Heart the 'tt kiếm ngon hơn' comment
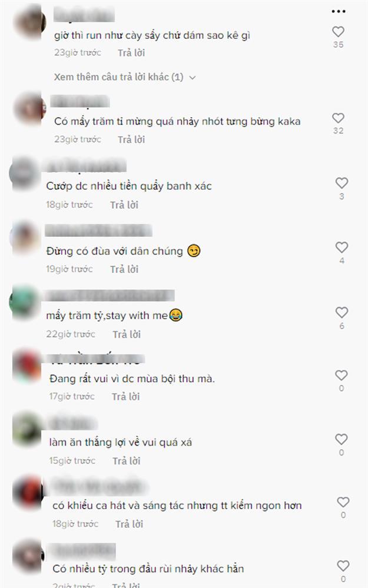 pyautogui.click(x=343, y=502)
